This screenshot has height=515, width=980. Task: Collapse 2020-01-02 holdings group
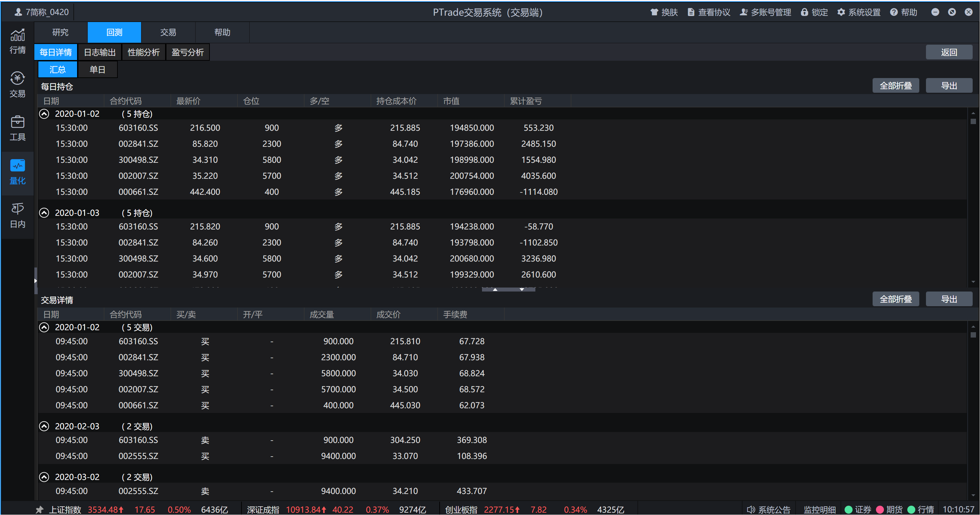point(44,114)
